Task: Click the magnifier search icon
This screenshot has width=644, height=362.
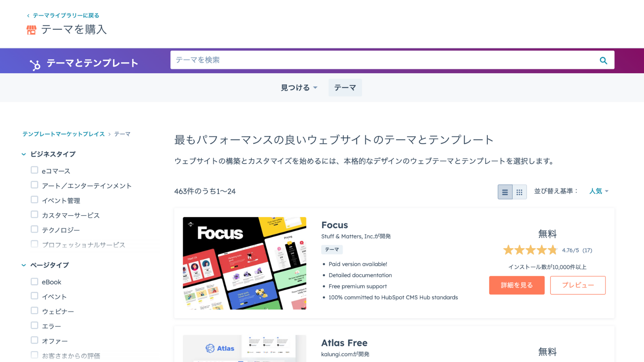Action: pyautogui.click(x=603, y=60)
